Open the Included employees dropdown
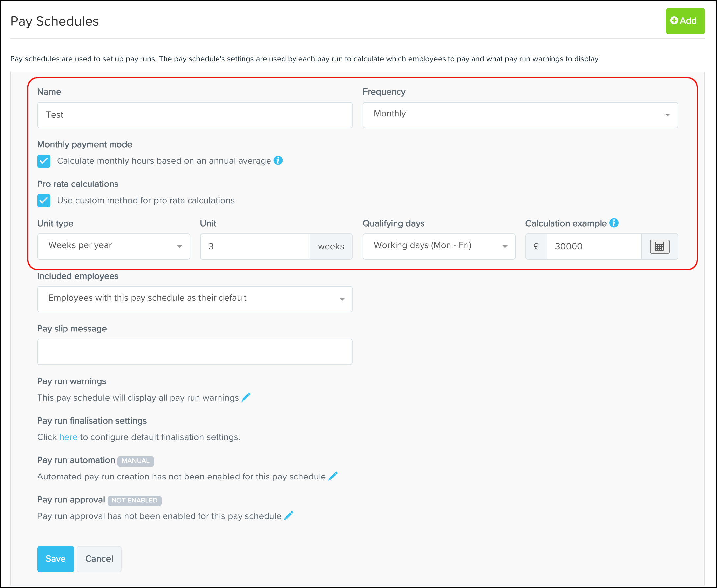The height and width of the screenshot is (588, 717). [194, 299]
